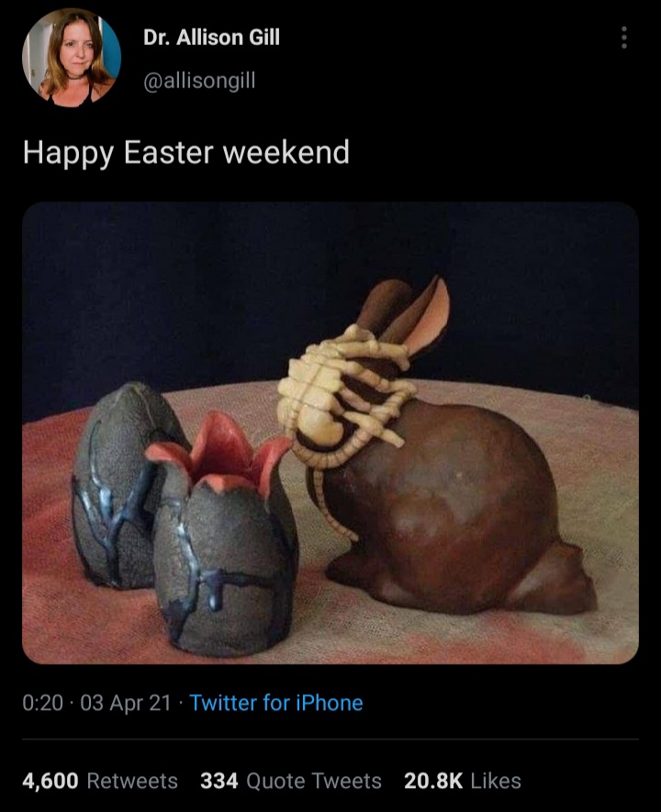Click the @allisongill handle

pos(199,81)
